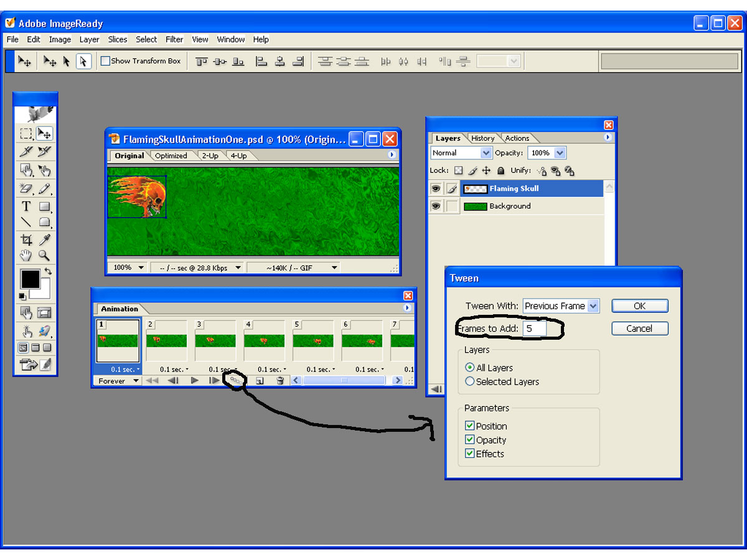The height and width of the screenshot is (560, 747).
Task: Click OK in Tween dialog
Action: click(640, 306)
